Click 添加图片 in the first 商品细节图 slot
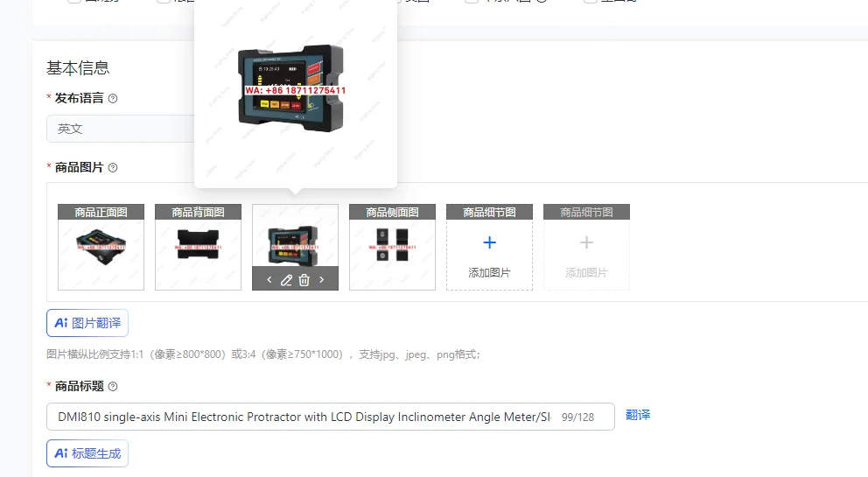The image size is (868, 477). [489, 272]
